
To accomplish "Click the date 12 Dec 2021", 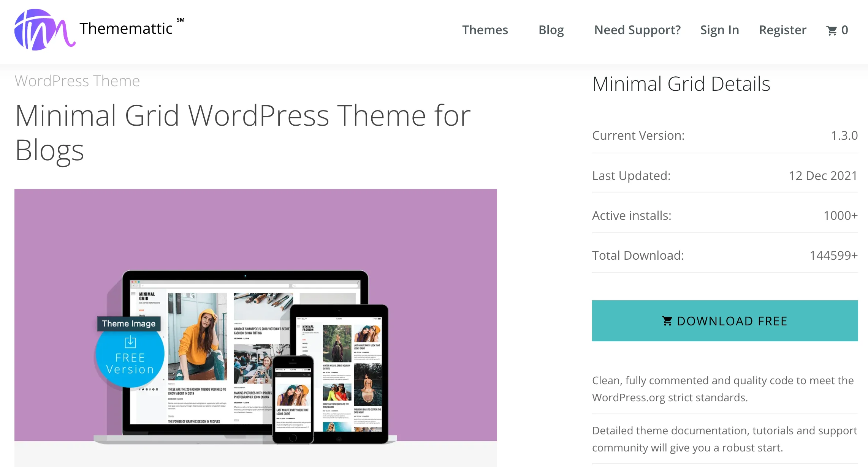I will (x=823, y=175).
